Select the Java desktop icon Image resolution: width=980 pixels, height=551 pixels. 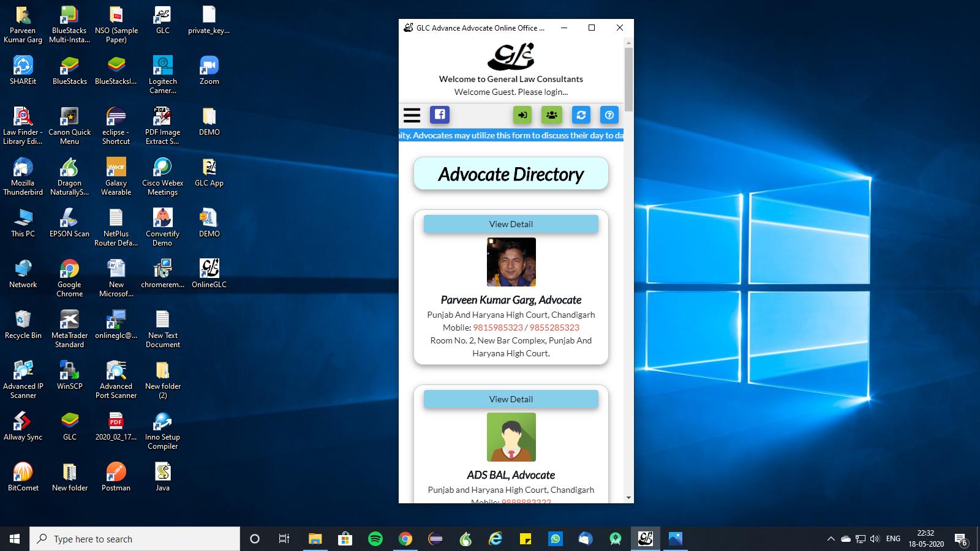click(x=162, y=476)
